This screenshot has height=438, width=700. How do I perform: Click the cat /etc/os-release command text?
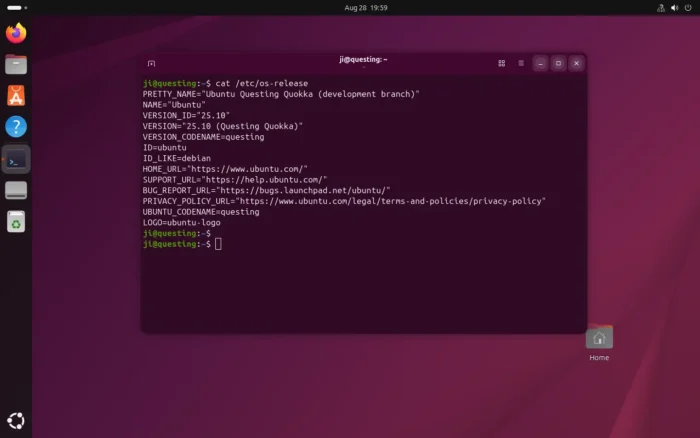pos(262,83)
